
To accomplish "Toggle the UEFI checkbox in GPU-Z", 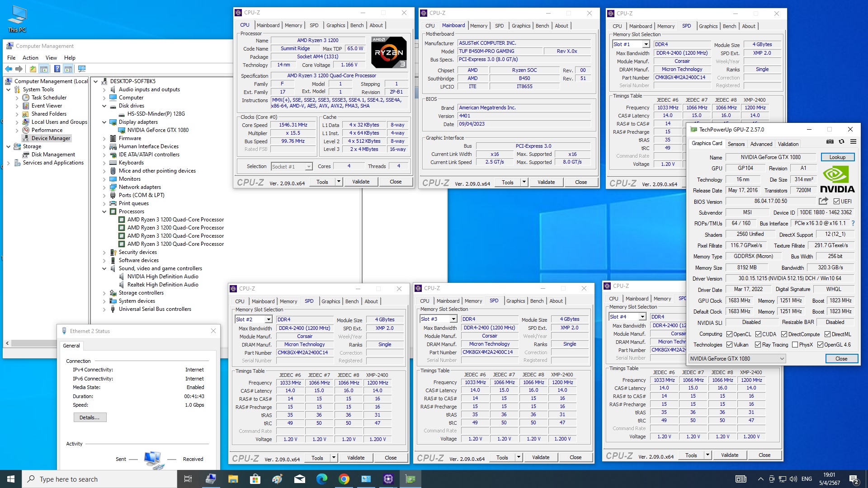I will pyautogui.click(x=836, y=202).
